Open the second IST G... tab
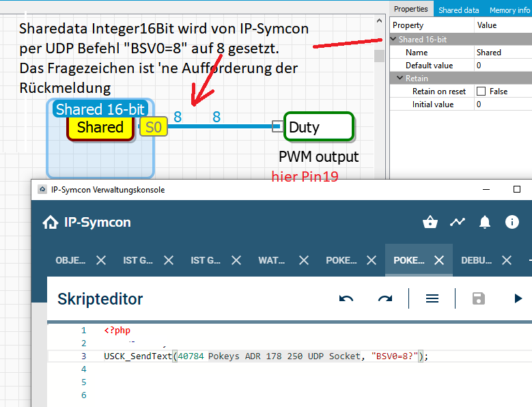532x407 pixels. point(206,260)
